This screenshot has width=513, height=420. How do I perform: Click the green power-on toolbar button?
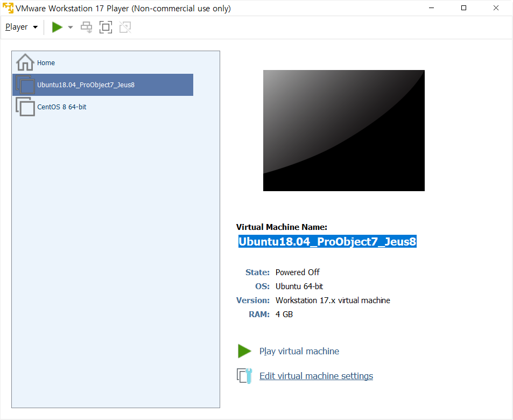pos(57,27)
